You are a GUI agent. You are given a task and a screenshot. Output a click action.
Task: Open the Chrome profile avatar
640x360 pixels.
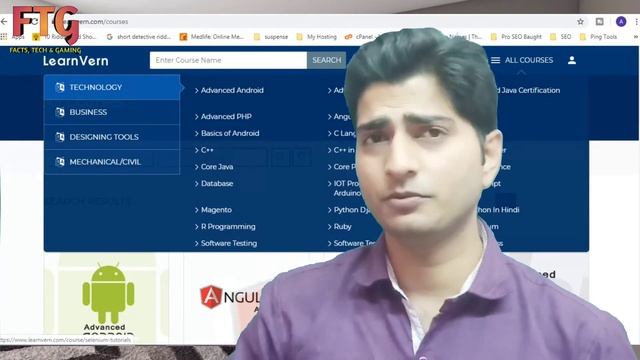coord(621,22)
